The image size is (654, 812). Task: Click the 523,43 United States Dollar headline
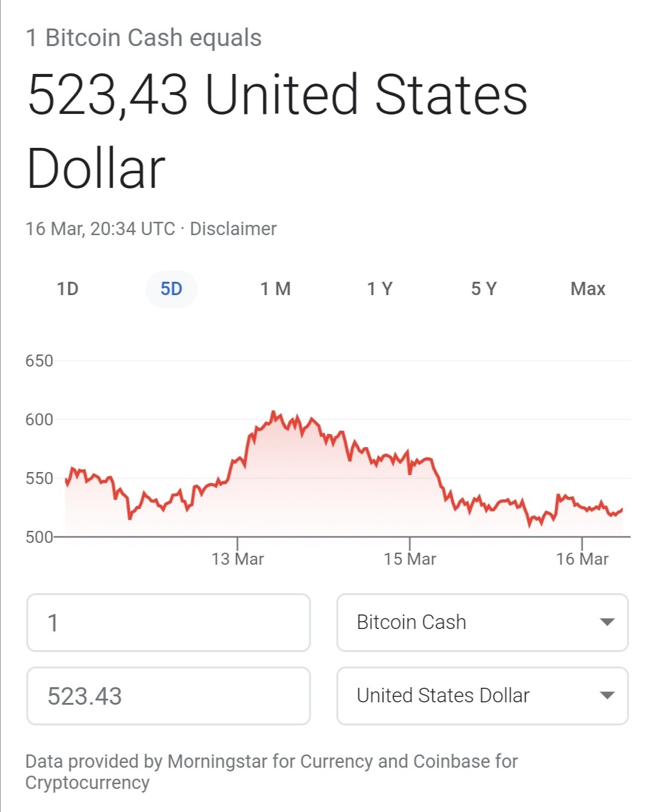pos(277,130)
